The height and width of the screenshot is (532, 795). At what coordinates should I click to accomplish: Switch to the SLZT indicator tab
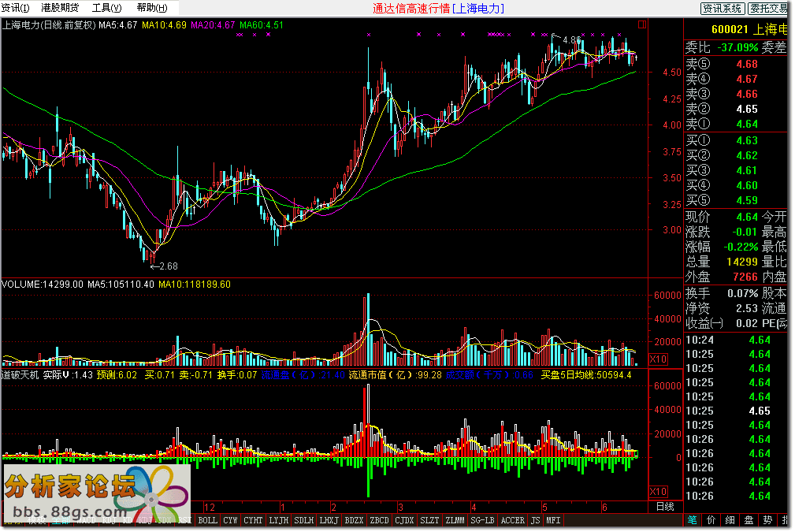click(x=429, y=520)
